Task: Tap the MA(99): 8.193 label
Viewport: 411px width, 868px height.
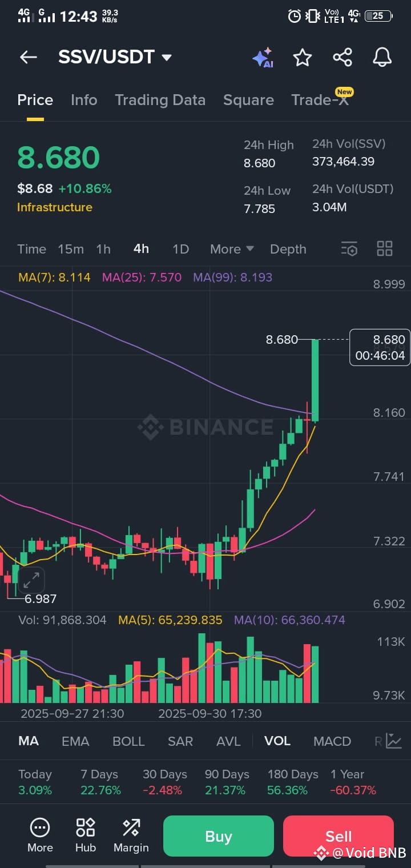Action: (x=233, y=278)
